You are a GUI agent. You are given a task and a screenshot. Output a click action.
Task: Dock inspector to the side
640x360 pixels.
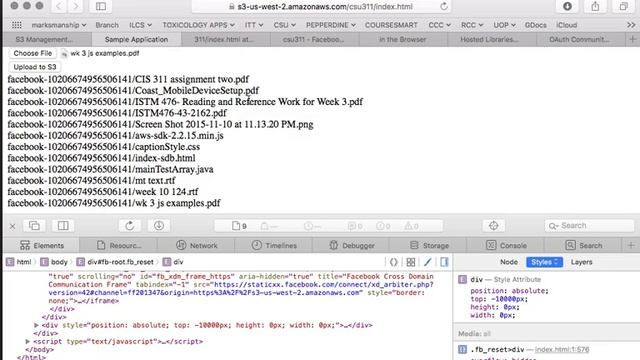tap(63, 226)
